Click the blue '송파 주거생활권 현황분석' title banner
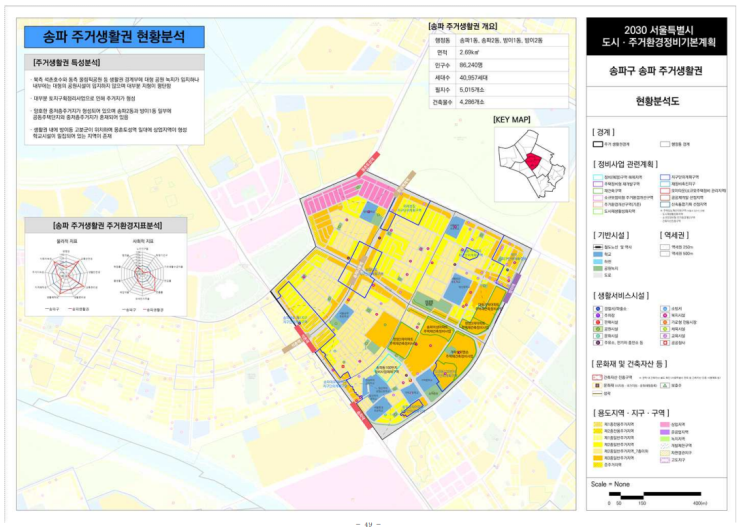743x528 pixels. 114,37
